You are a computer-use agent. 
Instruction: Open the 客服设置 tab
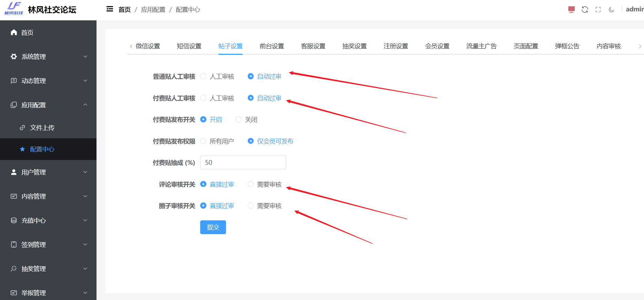(x=313, y=46)
